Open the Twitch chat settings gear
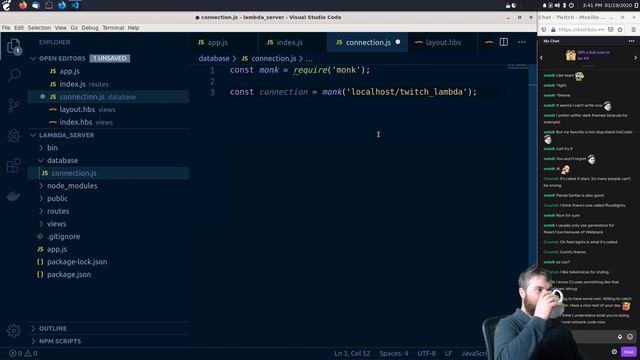The width and height of the screenshot is (640, 360). click(x=614, y=351)
